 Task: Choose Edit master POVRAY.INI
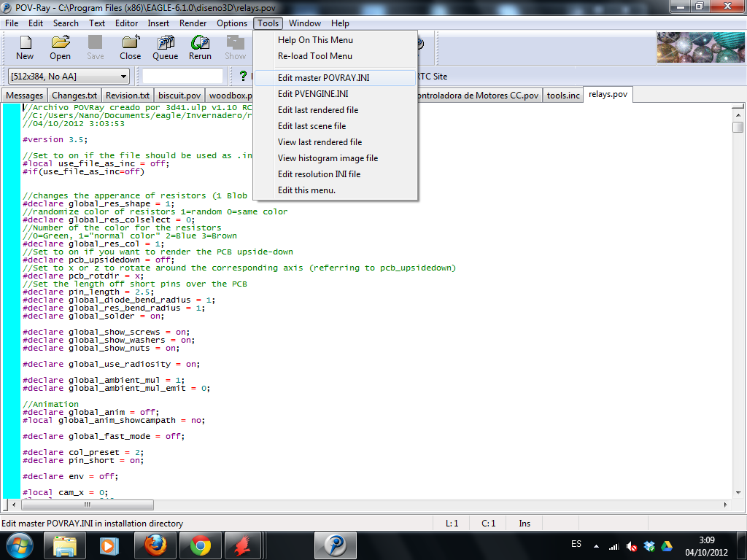(x=336, y=77)
